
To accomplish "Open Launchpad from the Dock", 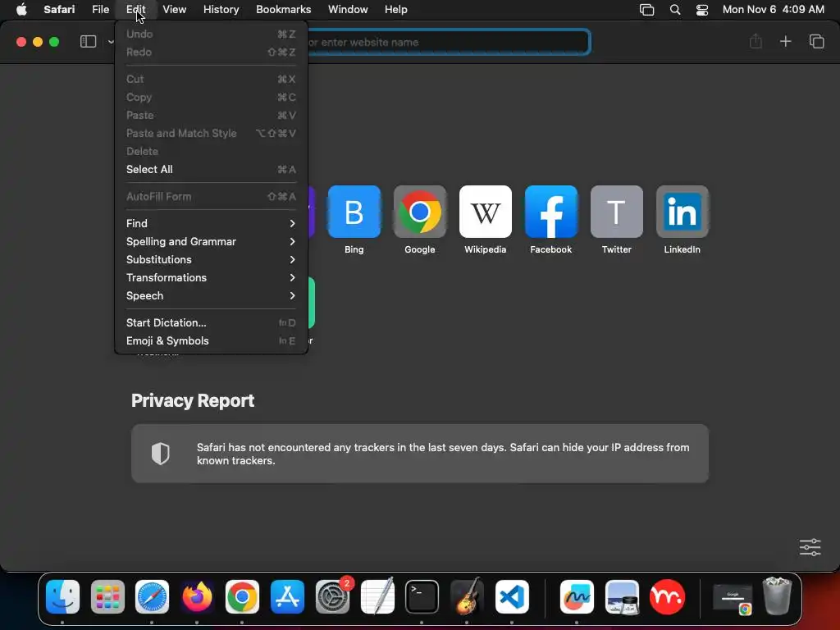I will (x=107, y=596).
